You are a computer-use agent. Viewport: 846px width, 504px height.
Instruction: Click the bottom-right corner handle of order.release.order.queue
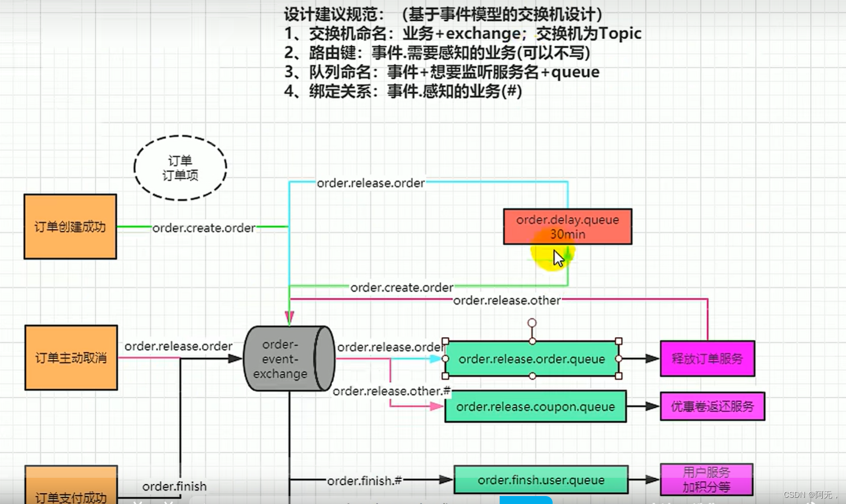click(619, 376)
